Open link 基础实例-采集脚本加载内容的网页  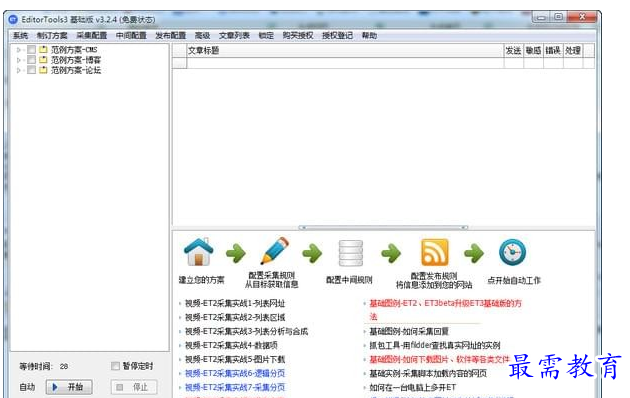(x=428, y=374)
